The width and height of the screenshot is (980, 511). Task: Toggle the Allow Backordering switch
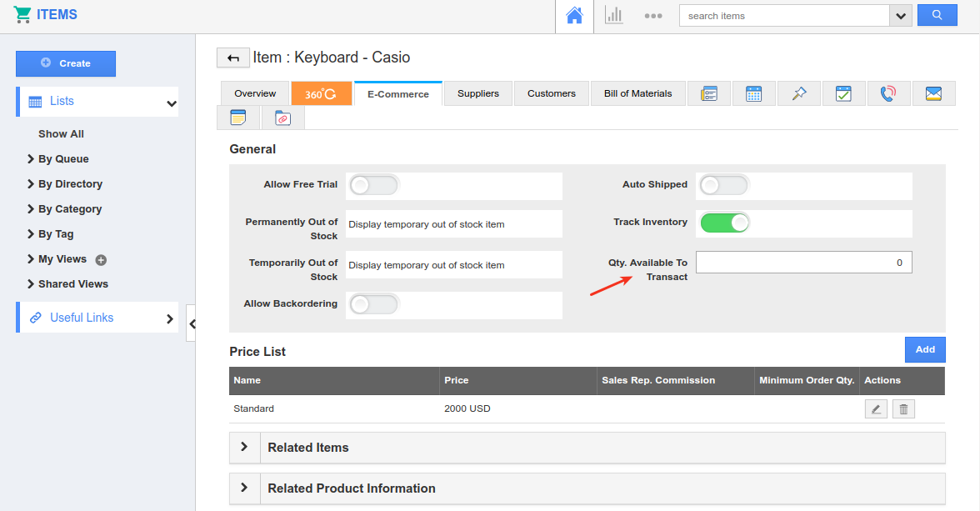click(x=373, y=304)
